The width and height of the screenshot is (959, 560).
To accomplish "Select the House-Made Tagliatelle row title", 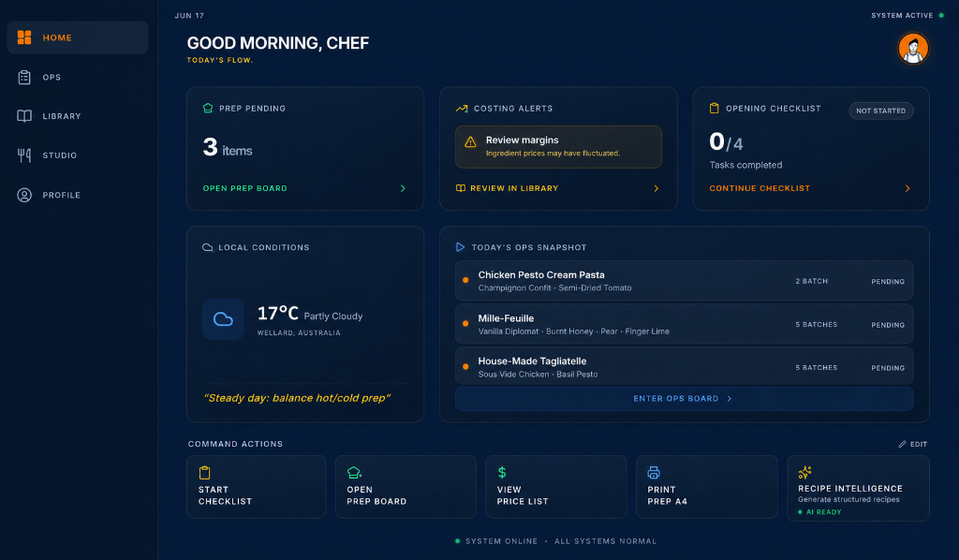I will point(532,361).
